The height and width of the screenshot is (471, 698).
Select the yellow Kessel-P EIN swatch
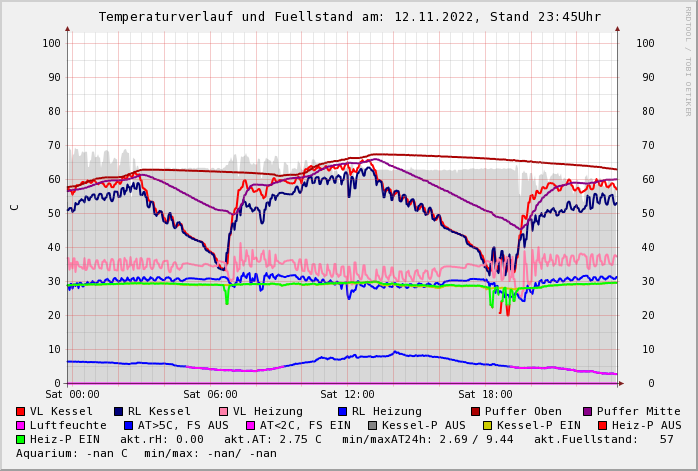pos(489,426)
